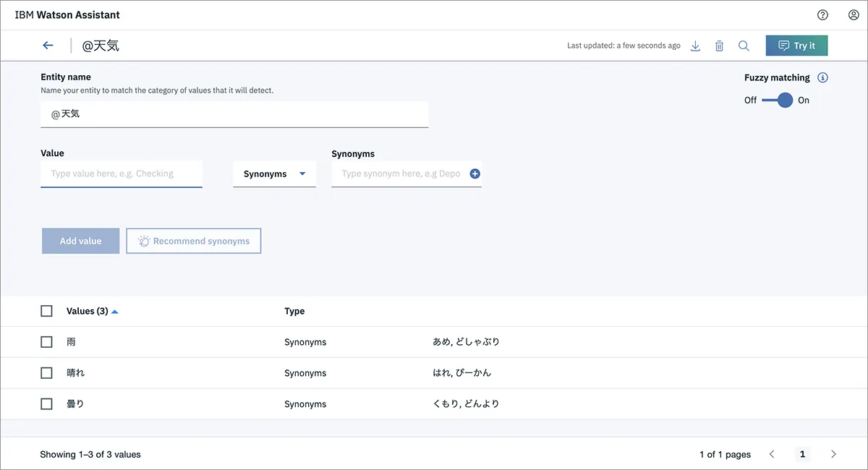
Task: Click Synonyms type in the 晴れ row
Action: [305, 373]
